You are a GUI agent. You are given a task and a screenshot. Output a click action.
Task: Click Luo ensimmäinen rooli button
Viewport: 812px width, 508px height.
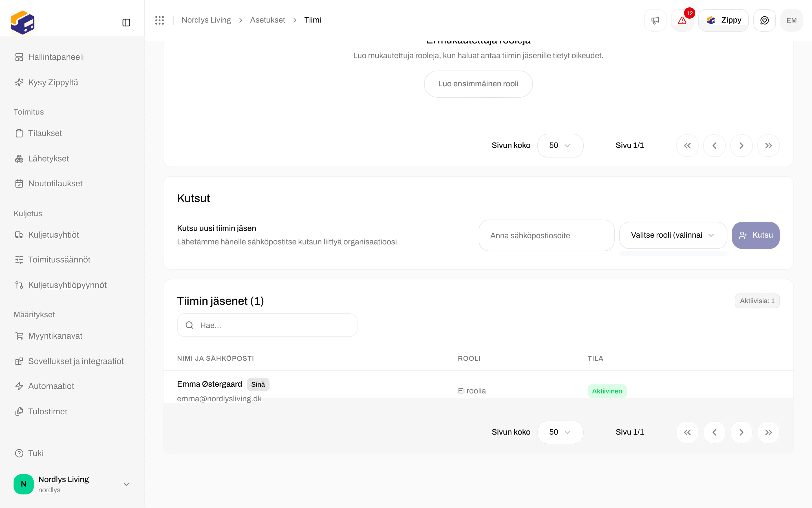click(x=478, y=84)
